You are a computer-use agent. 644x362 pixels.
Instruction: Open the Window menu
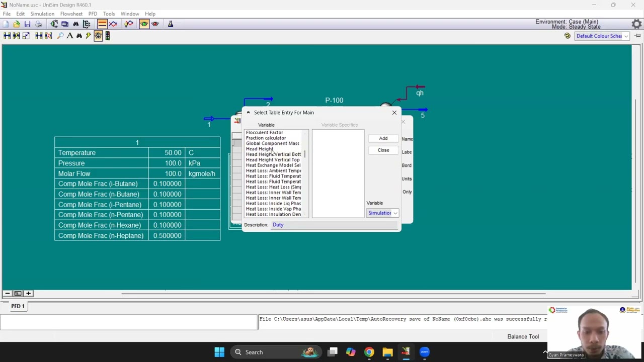(130, 14)
